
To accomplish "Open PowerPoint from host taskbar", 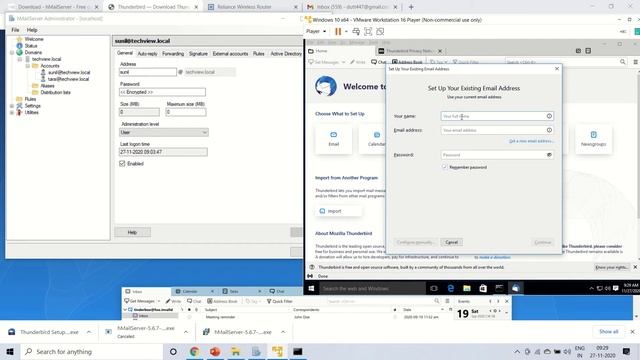I will 215,352.
